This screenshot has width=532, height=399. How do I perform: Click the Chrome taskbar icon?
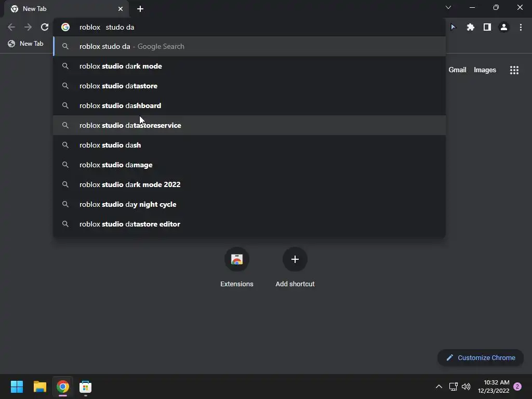click(63, 387)
